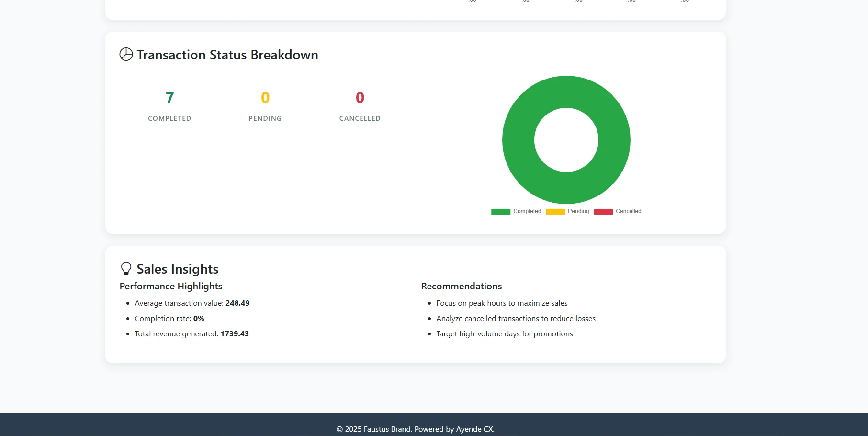Click the PENDING stat label

[x=265, y=118]
